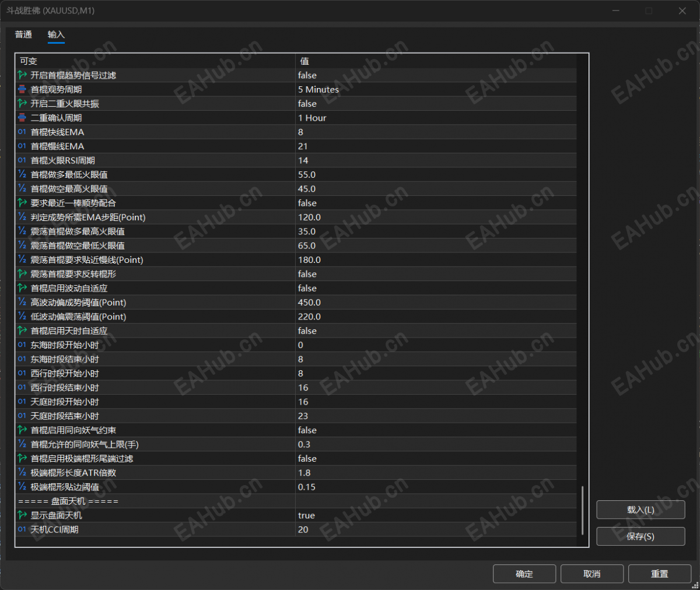Switch to the 输入 tab

click(x=56, y=35)
